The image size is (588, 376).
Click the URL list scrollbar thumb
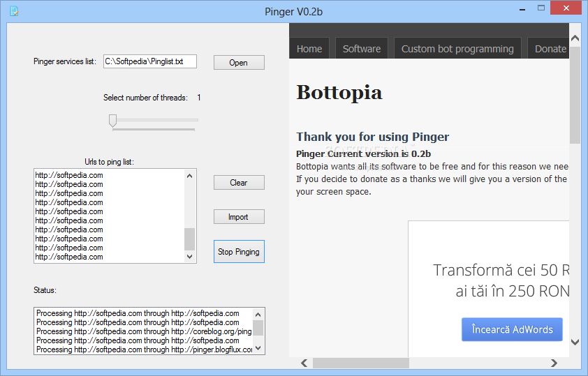tap(190, 239)
